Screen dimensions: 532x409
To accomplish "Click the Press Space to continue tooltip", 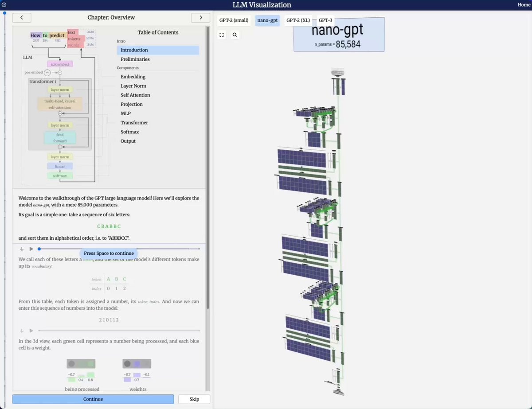I will pos(109,253).
